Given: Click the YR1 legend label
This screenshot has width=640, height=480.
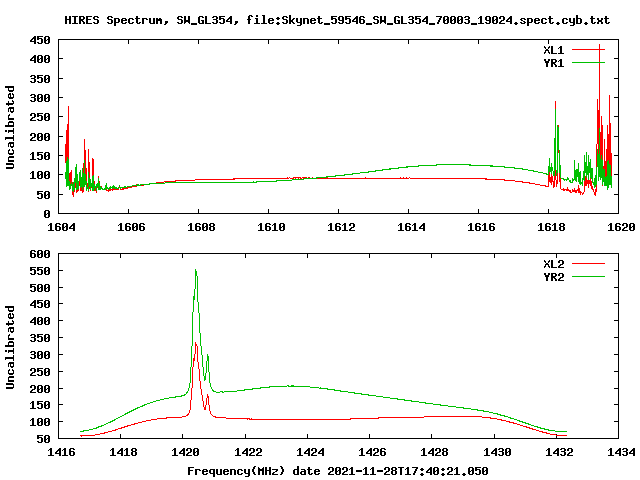Looking at the screenshot, I should [553, 63].
